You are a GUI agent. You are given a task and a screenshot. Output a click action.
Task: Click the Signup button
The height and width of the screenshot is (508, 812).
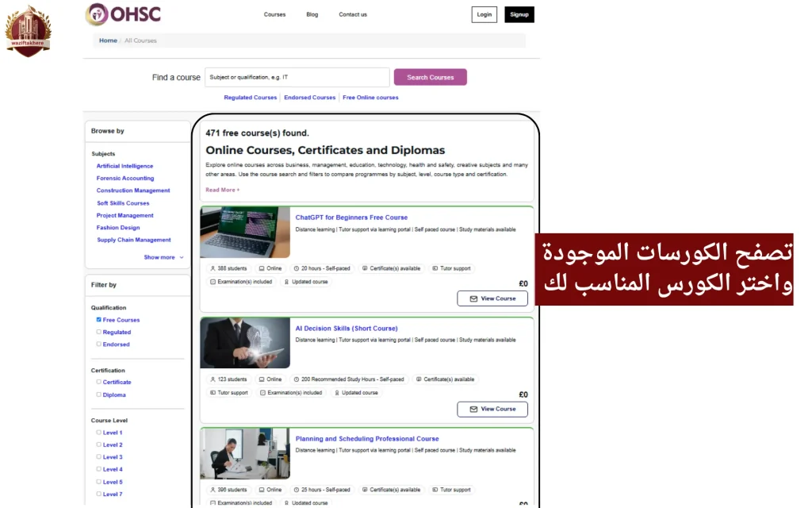tap(519, 14)
